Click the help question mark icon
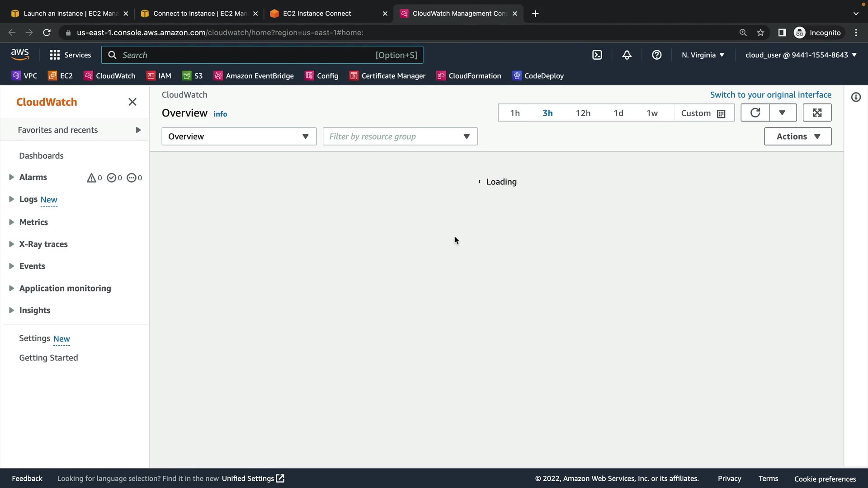The width and height of the screenshot is (868, 488). tap(656, 55)
